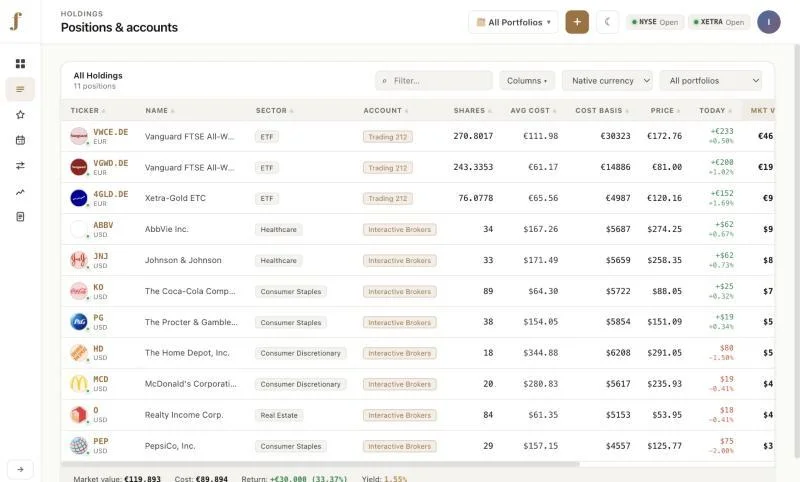The width and height of the screenshot is (800, 482).
Task: Open the All Portfolios dropdown in header
Action: click(x=513, y=22)
